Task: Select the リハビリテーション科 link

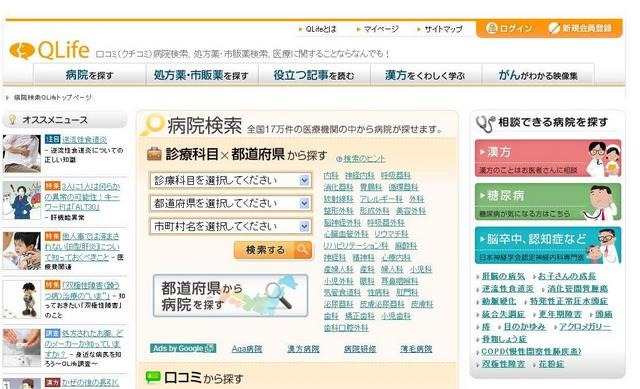Action: (356, 246)
